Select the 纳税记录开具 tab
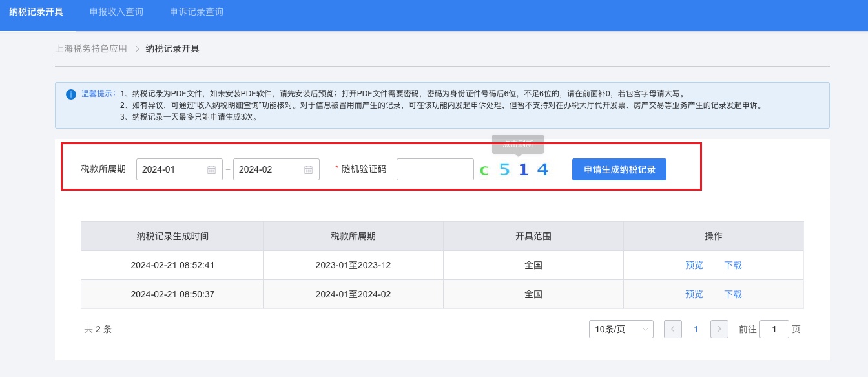 [36, 12]
